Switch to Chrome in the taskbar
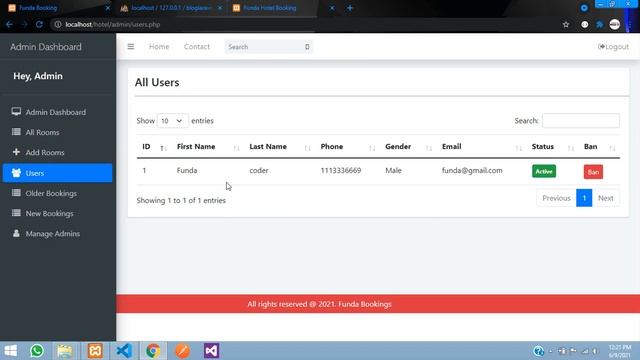The width and height of the screenshot is (640, 360). click(x=153, y=351)
